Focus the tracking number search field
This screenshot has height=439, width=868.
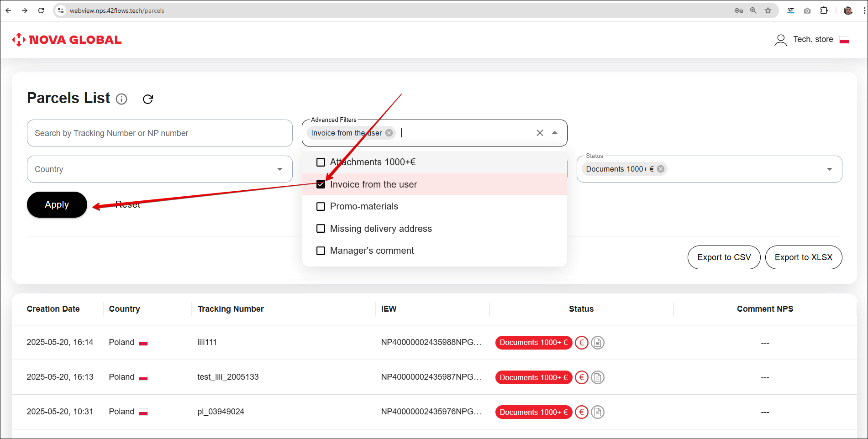click(x=159, y=133)
